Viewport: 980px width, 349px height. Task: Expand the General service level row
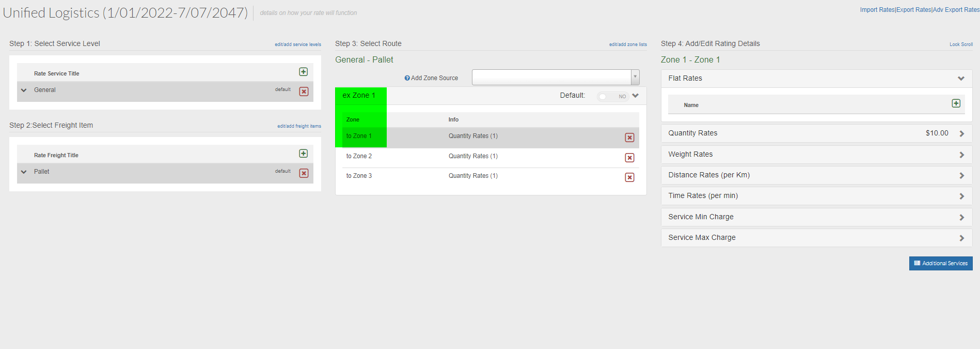point(24,90)
